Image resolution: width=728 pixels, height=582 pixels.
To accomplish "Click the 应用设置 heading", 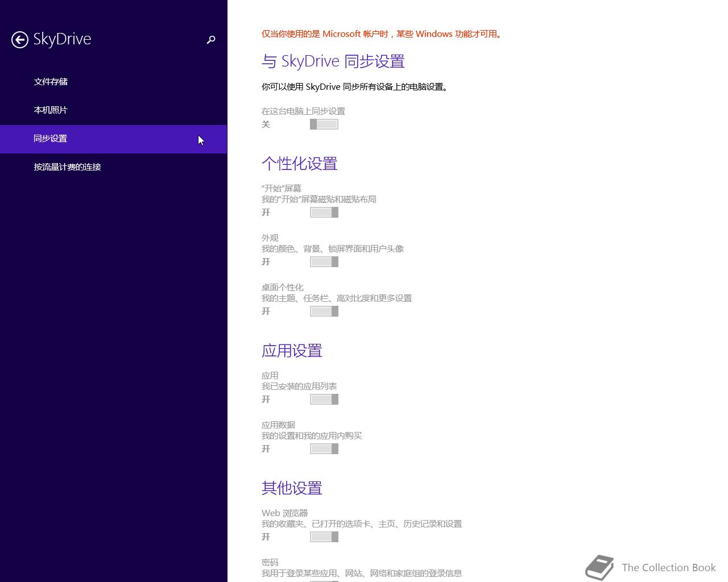I will pyautogui.click(x=292, y=351).
